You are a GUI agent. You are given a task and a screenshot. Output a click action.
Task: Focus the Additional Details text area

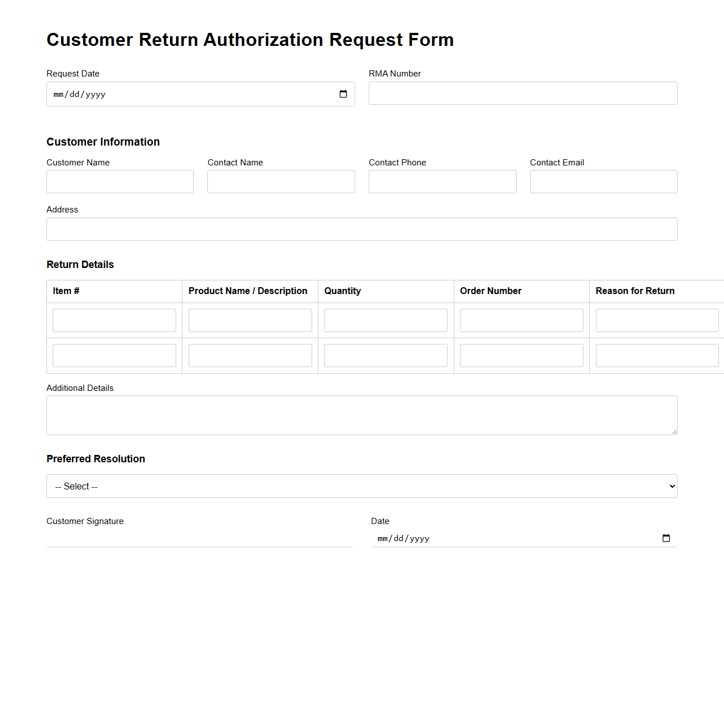(361, 415)
